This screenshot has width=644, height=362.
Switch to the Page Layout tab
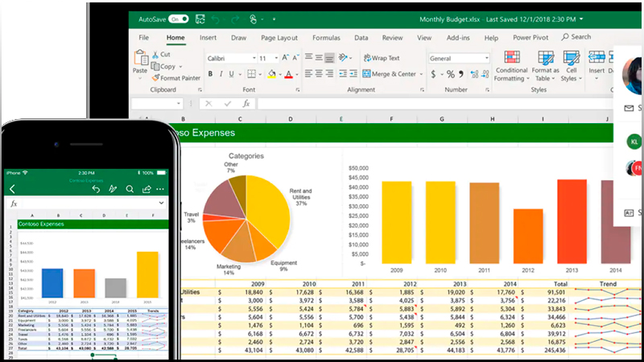[x=279, y=37]
